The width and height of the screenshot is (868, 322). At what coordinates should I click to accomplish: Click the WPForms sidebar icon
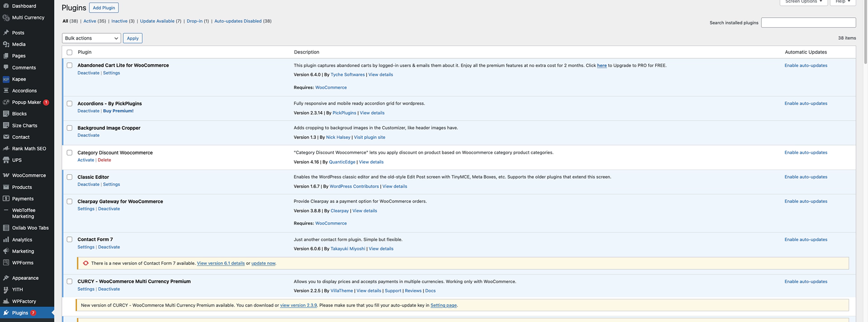click(6, 263)
